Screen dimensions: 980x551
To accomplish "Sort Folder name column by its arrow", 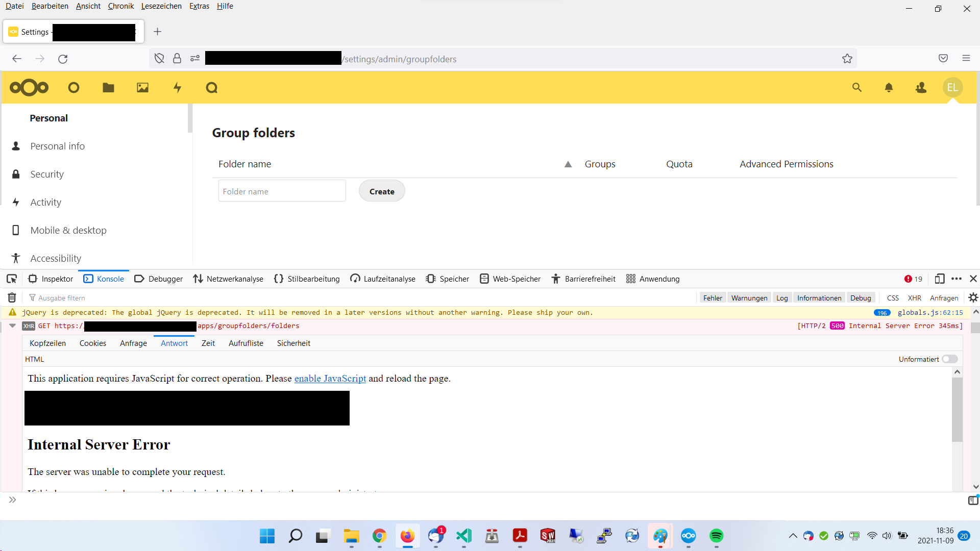I will point(568,164).
